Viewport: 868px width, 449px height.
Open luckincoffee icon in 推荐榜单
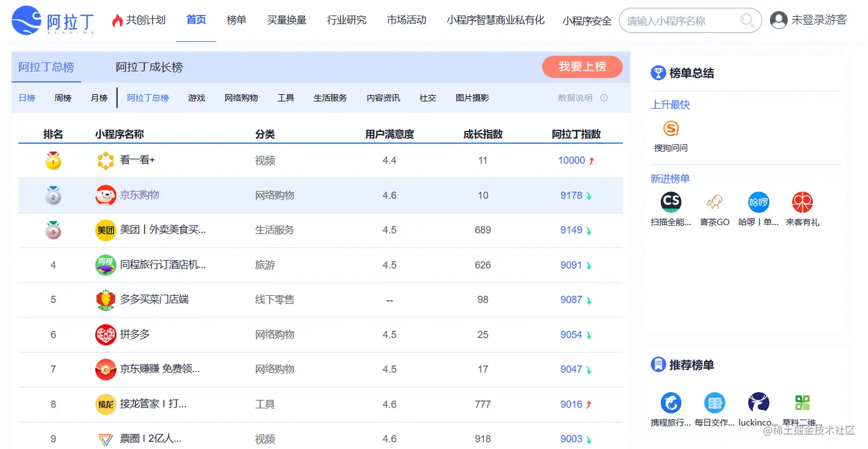(x=758, y=402)
